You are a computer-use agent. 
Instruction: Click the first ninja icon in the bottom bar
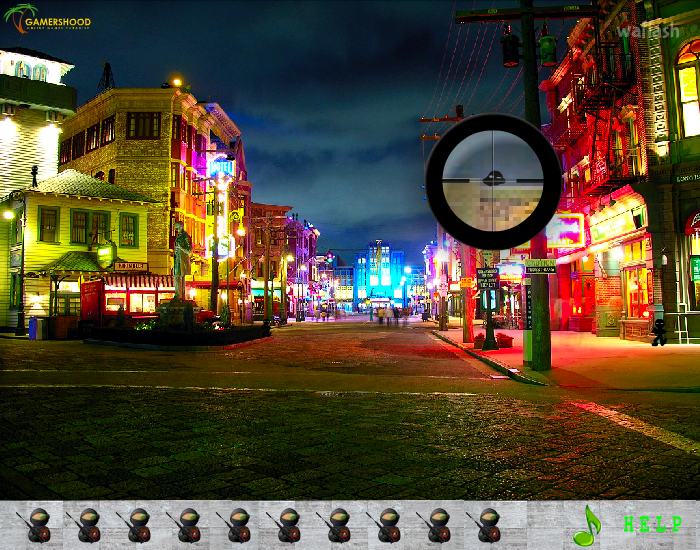(34, 525)
